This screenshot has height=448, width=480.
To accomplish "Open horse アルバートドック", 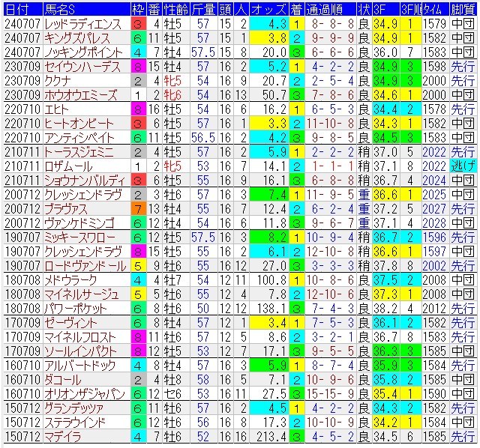I will (x=79, y=366).
